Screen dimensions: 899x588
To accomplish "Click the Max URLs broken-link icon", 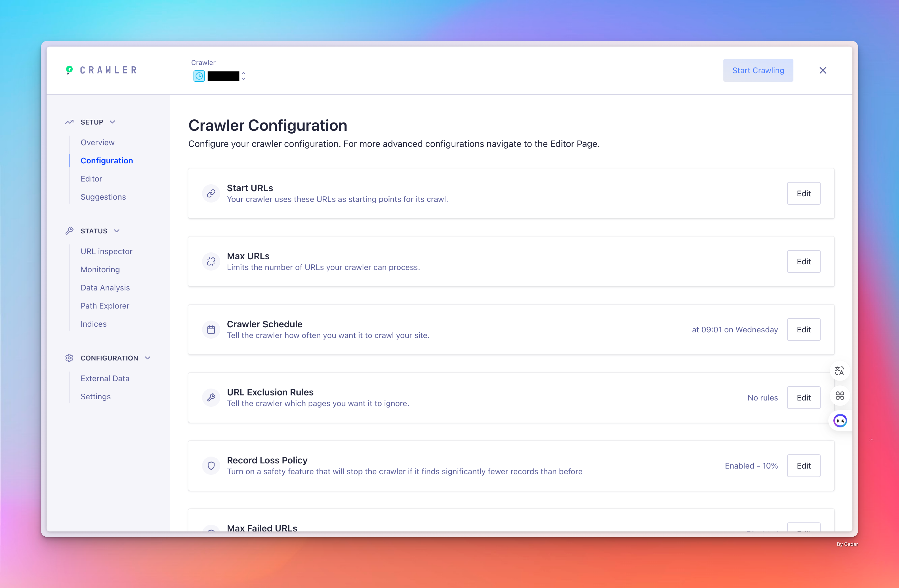I will coord(211,262).
